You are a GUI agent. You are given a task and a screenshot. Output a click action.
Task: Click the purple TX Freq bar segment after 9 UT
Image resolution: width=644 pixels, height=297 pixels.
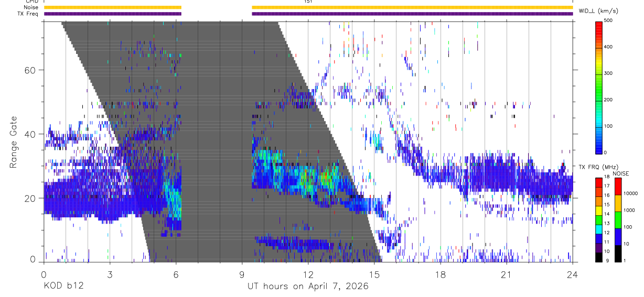pos(412,14)
